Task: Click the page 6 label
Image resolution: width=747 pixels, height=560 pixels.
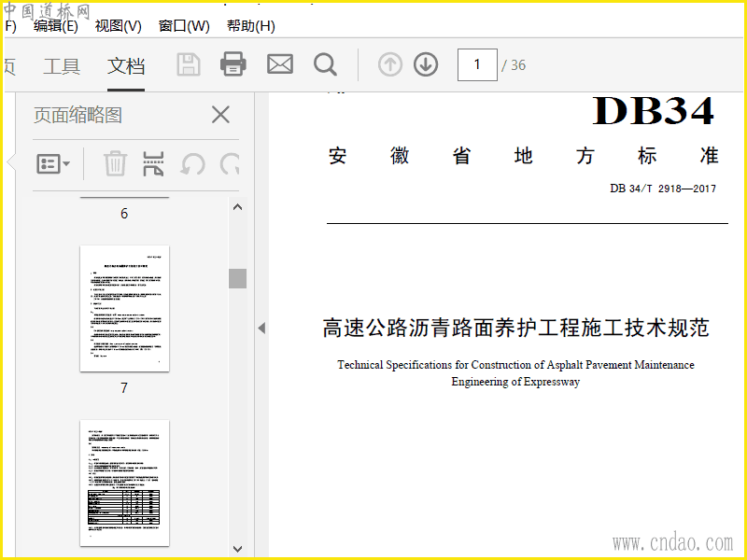Action: tap(124, 214)
